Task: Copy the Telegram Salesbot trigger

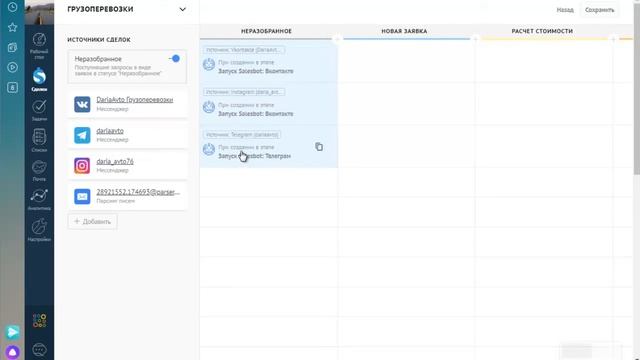Action: pyautogui.click(x=319, y=147)
